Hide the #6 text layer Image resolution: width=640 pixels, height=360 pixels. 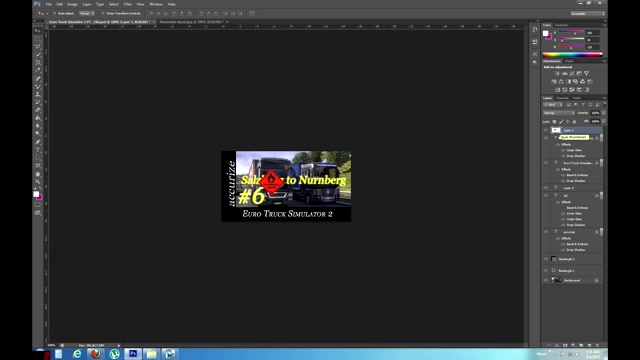pos(546,196)
